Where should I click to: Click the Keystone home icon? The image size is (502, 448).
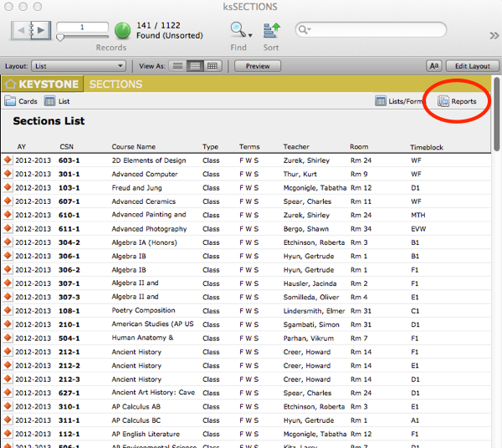(x=11, y=84)
